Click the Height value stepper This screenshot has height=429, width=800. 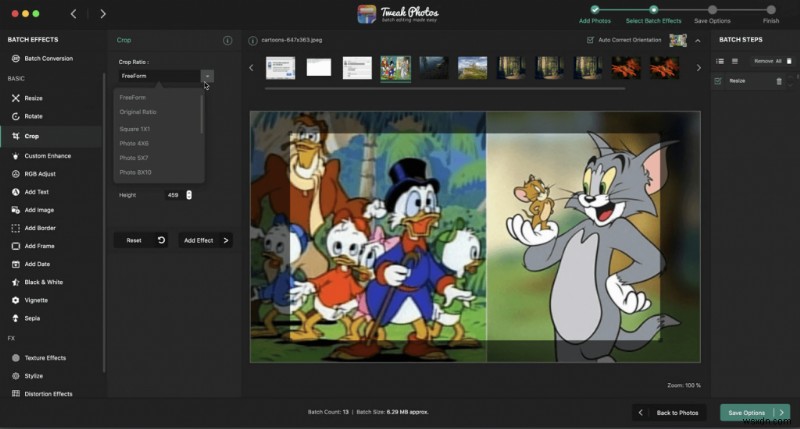pyautogui.click(x=189, y=195)
